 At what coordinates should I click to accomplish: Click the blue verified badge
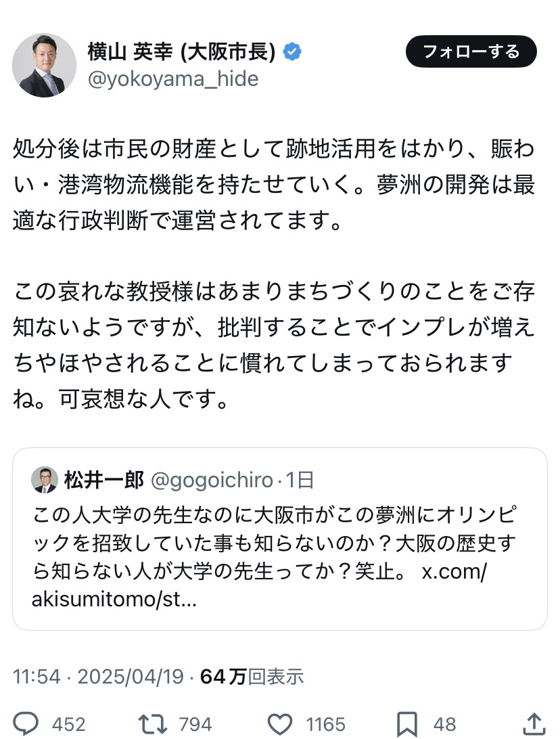pos(292,51)
